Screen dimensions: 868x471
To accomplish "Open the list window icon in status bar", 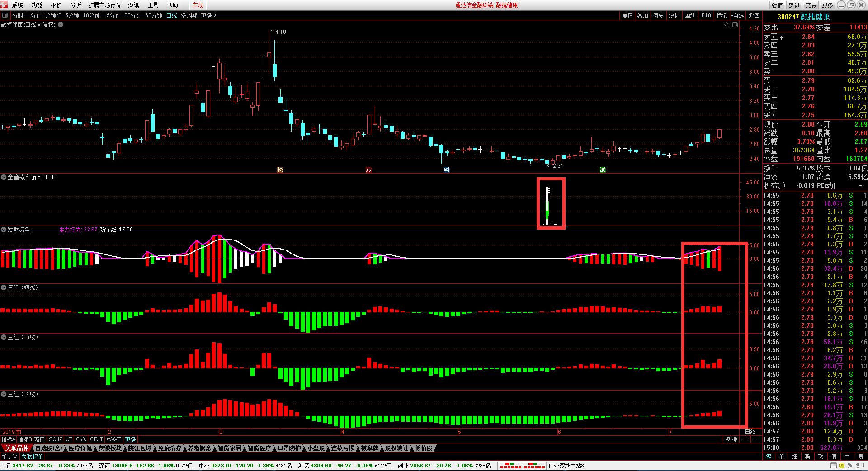I will (834, 466).
